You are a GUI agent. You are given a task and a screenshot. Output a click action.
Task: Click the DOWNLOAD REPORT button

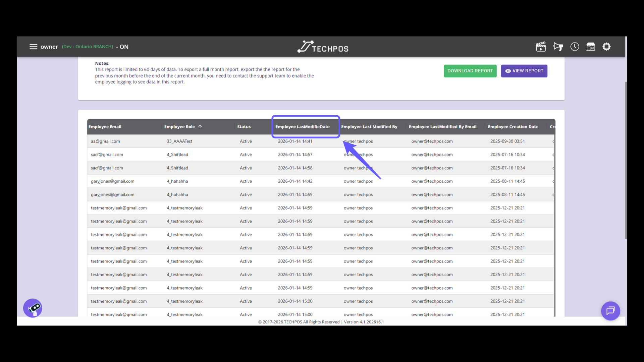470,71
